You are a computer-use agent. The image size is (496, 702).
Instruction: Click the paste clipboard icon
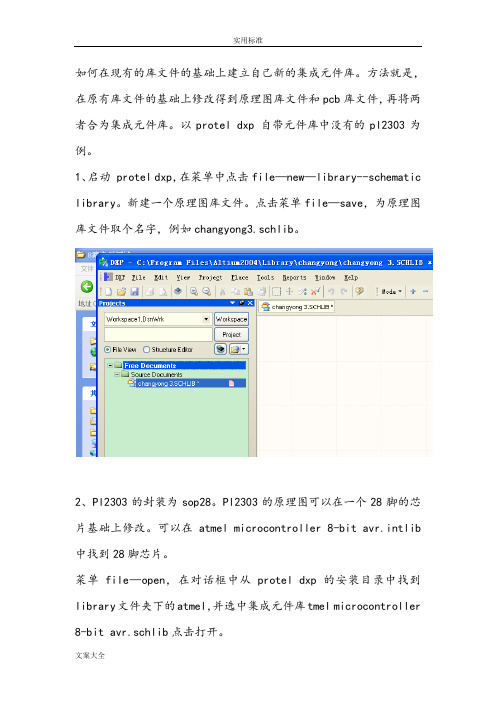point(249,291)
